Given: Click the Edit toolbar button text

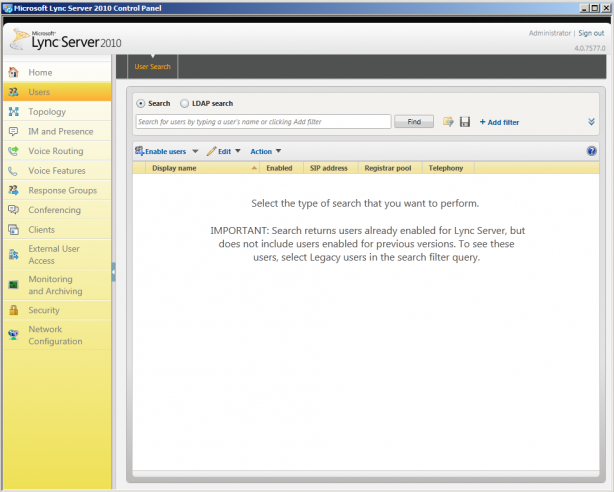Looking at the screenshot, I should pos(224,151).
